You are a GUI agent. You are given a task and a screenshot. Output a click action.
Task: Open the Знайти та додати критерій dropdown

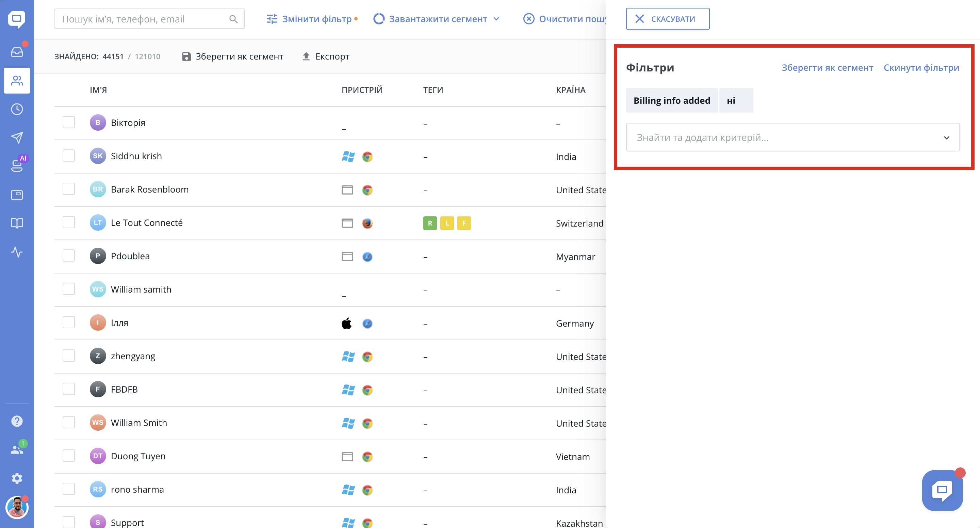click(x=792, y=137)
